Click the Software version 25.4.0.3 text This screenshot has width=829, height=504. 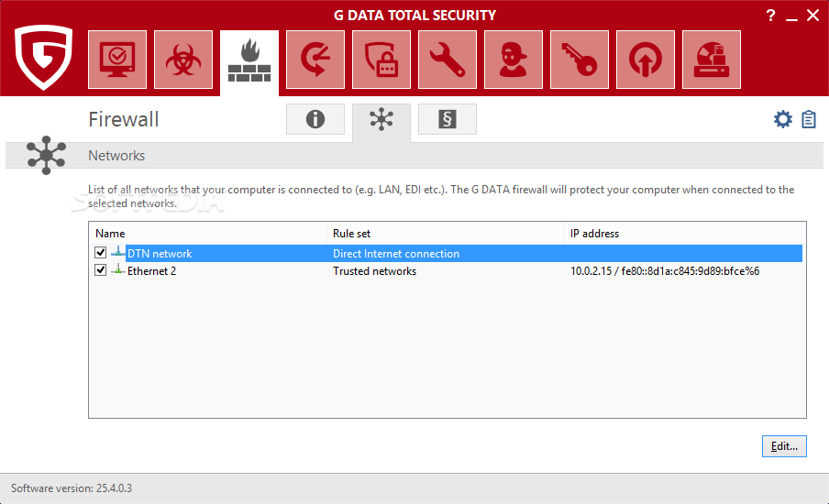(x=72, y=488)
